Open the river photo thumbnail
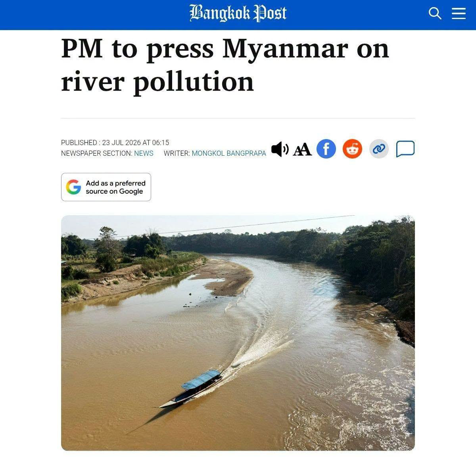This screenshot has height=457, width=476. pos(238,333)
